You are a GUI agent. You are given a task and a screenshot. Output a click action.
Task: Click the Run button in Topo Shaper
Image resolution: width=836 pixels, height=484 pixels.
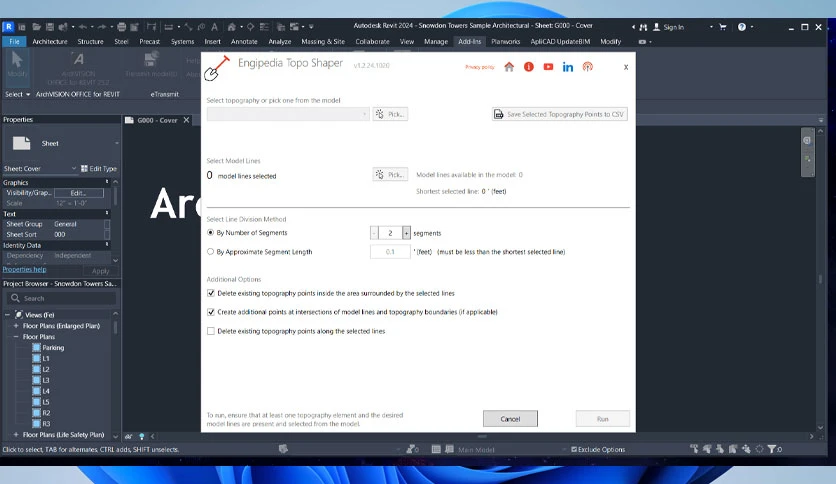pyautogui.click(x=602, y=419)
